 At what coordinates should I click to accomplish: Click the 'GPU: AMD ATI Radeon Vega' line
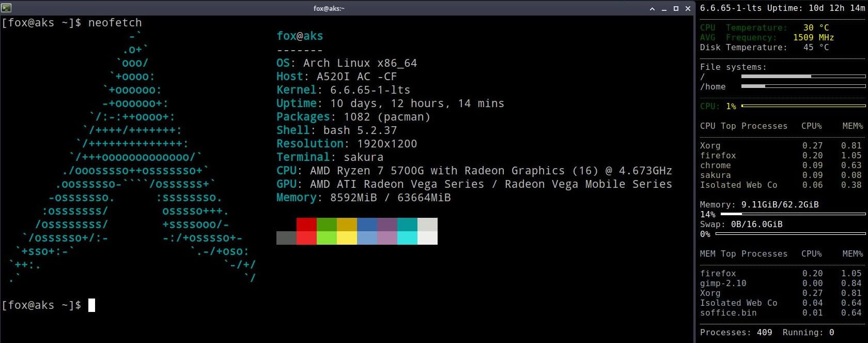point(474,184)
